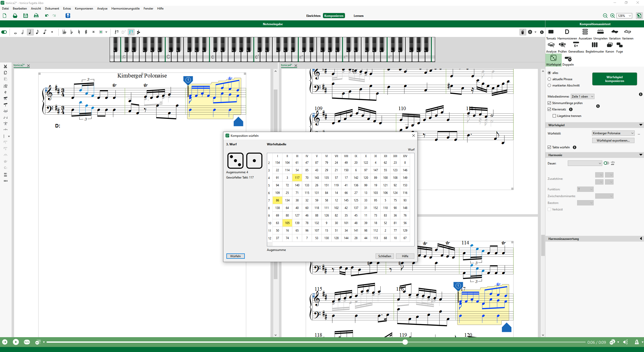This screenshot has height=352, width=644.
Task: Open the Komponieren menu
Action: coord(84,9)
